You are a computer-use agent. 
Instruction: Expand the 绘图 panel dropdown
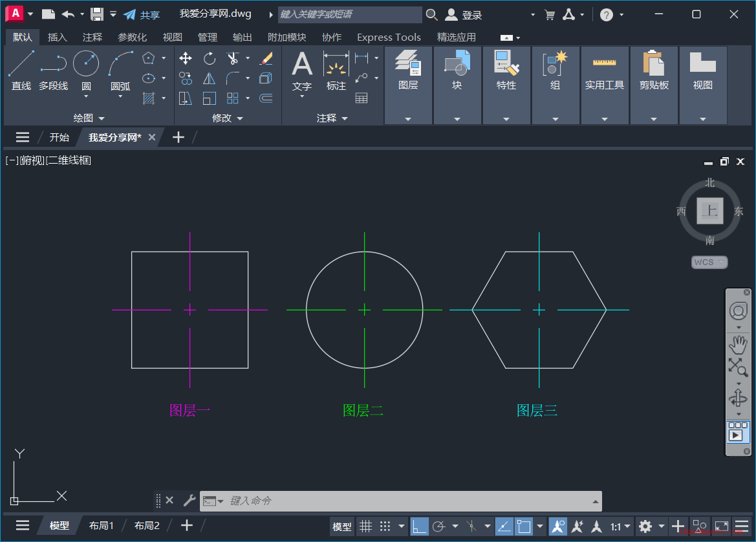pyautogui.click(x=89, y=118)
